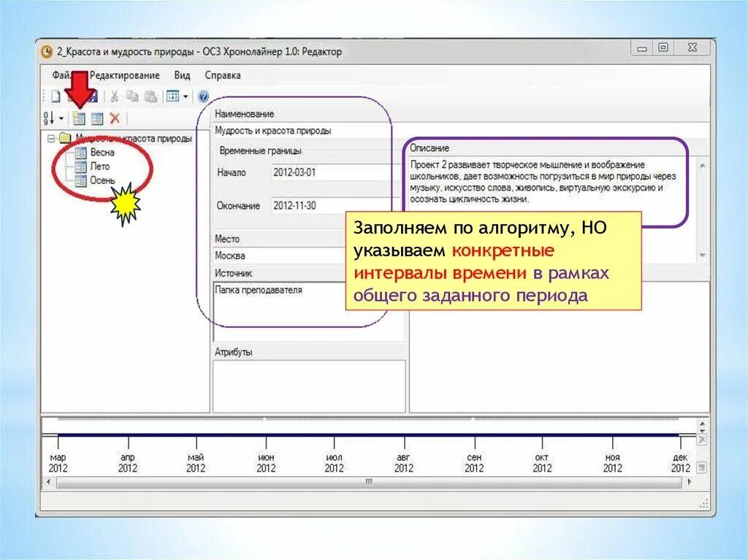Click the small icon beside the timeline bar's right end
This screenshot has height=560, width=748.
pyautogui.click(x=702, y=440)
